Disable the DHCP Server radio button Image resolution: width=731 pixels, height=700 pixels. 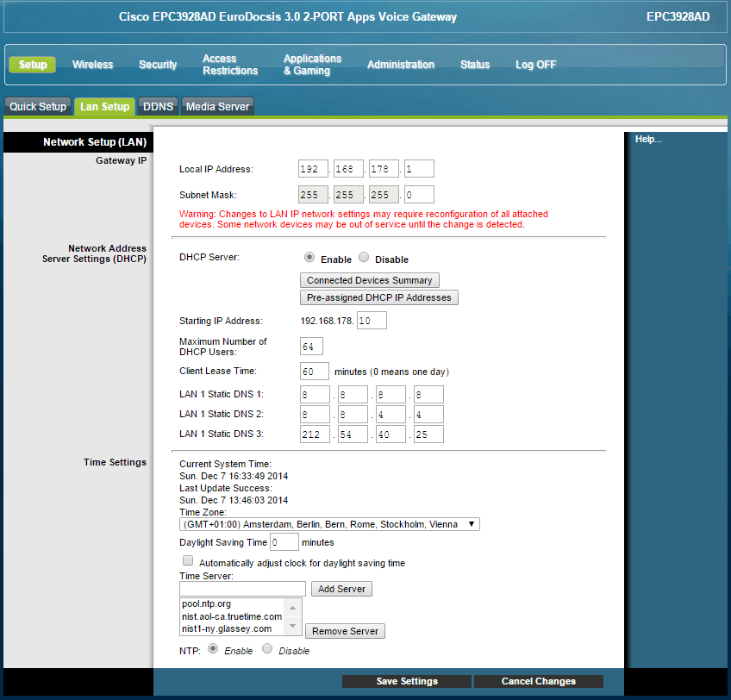click(x=364, y=257)
